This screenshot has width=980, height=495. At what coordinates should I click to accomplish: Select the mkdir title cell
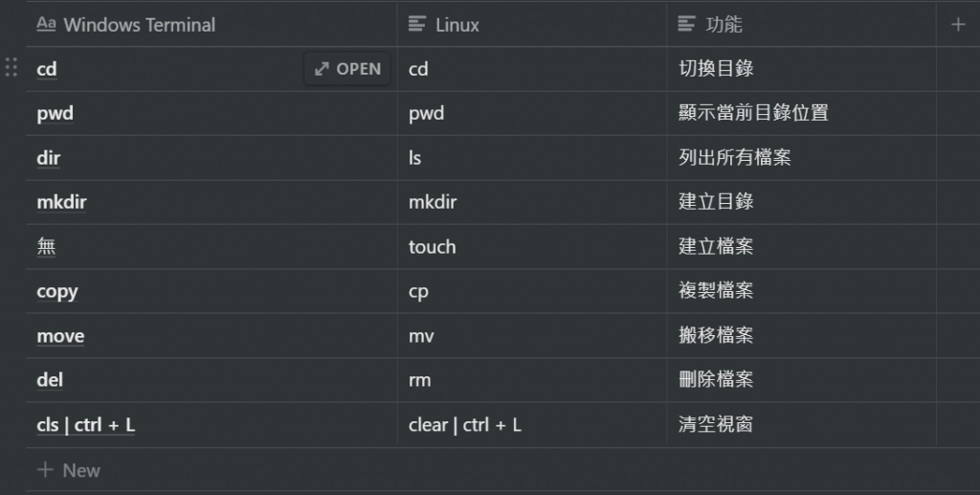tap(212, 202)
